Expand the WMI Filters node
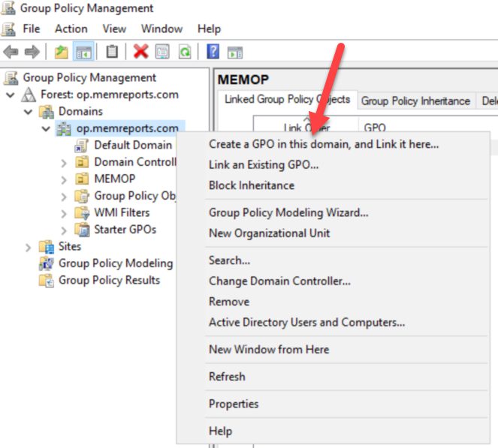 tap(64, 214)
